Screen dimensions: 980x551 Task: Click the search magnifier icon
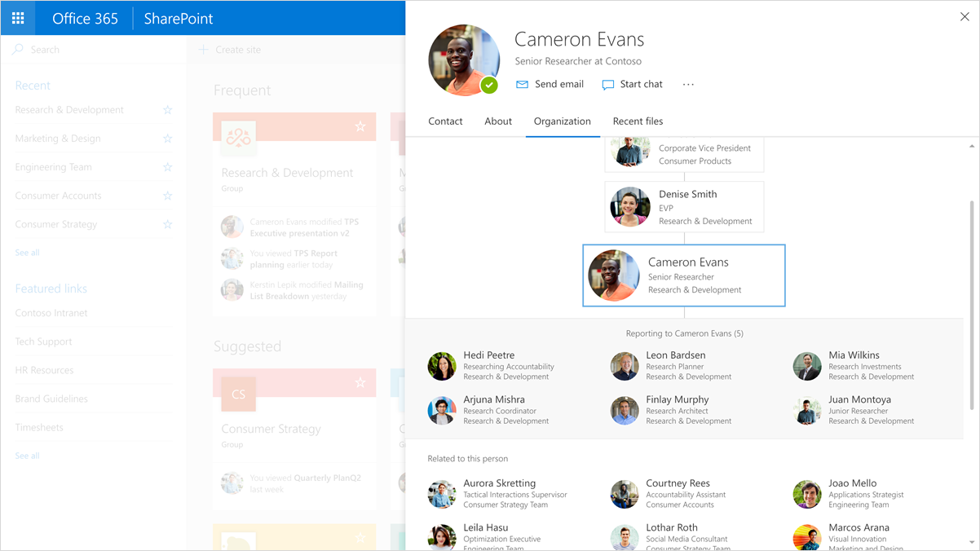pyautogui.click(x=19, y=50)
